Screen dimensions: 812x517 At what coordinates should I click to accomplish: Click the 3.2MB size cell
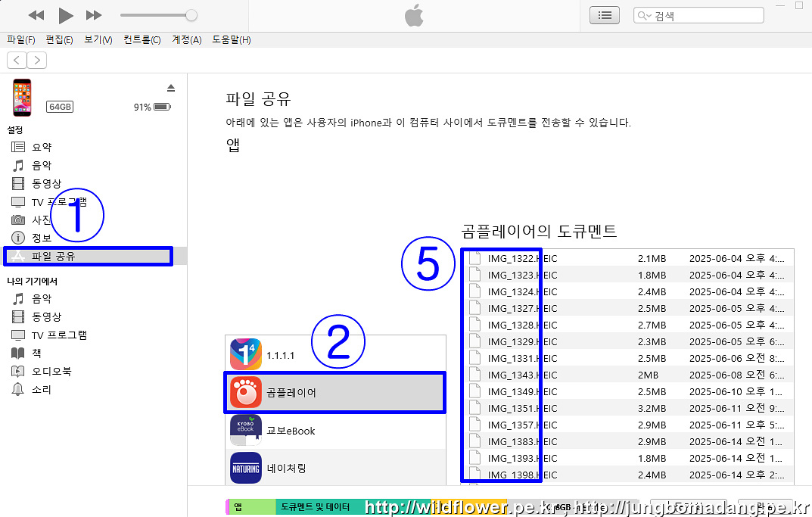coord(652,408)
